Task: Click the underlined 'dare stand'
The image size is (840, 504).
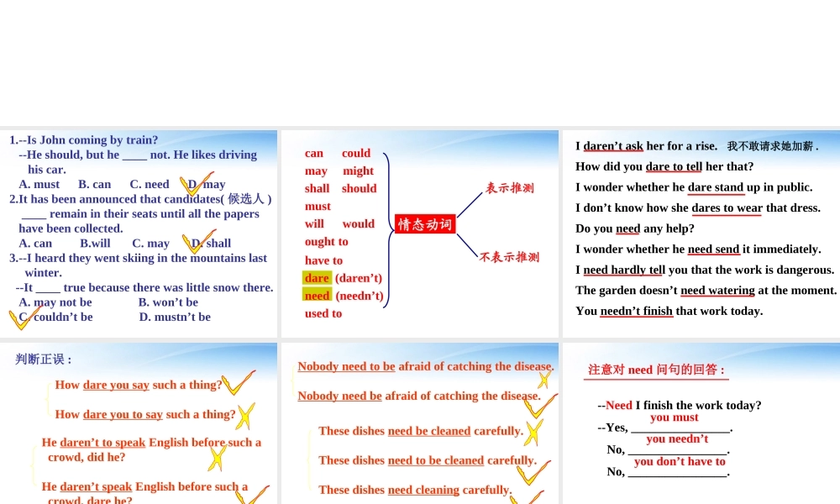Action: pyautogui.click(x=715, y=187)
